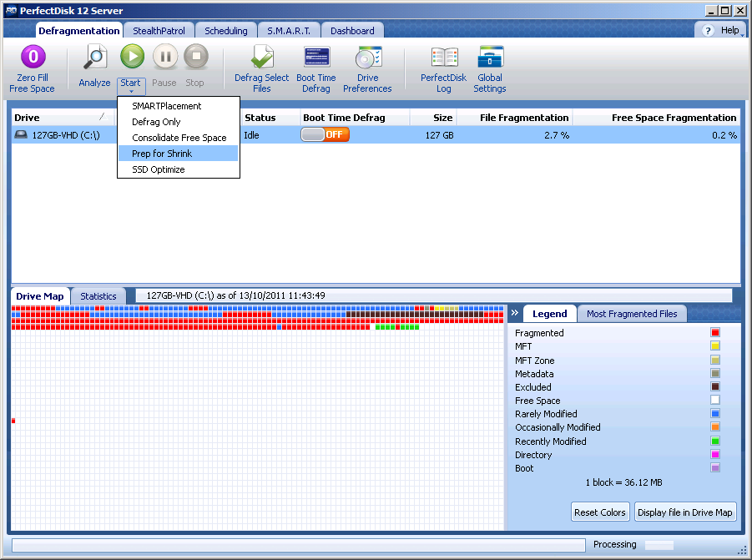Sort by Boot Time Defrag column header
752x560 pixels.
point(354,118)
